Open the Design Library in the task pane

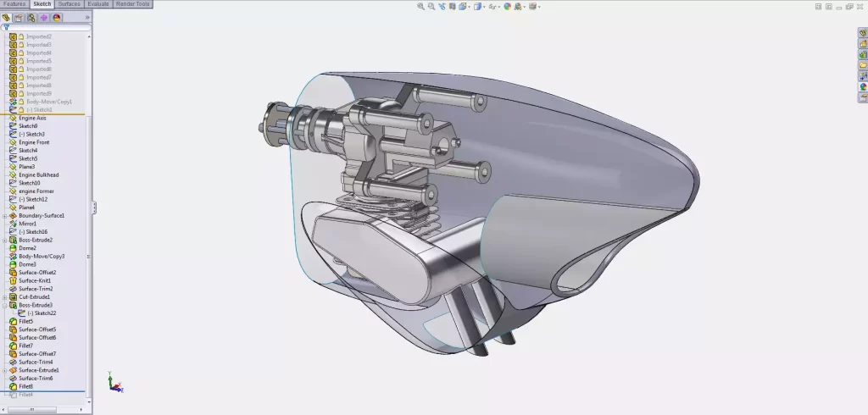pyautogui.click(x=863, y=43)
